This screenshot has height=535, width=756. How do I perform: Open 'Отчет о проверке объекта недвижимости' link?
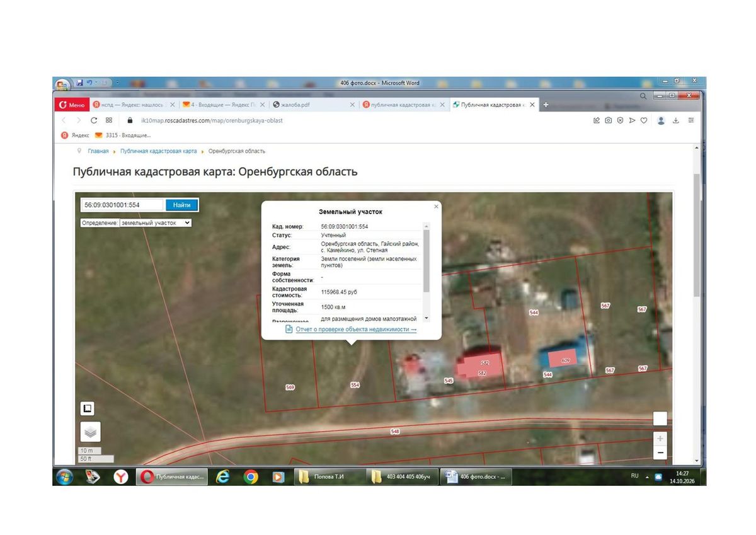[x=356, y=330]
